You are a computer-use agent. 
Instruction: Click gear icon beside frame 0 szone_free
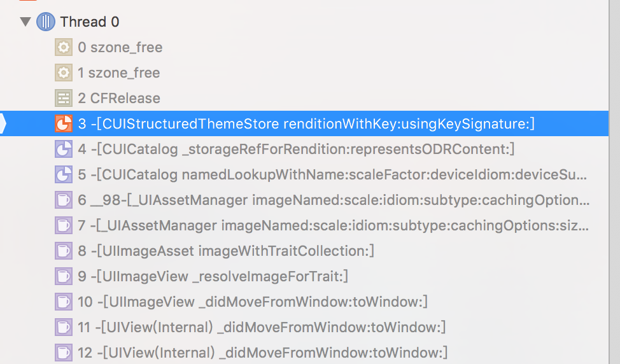click(x=63, y=48)
